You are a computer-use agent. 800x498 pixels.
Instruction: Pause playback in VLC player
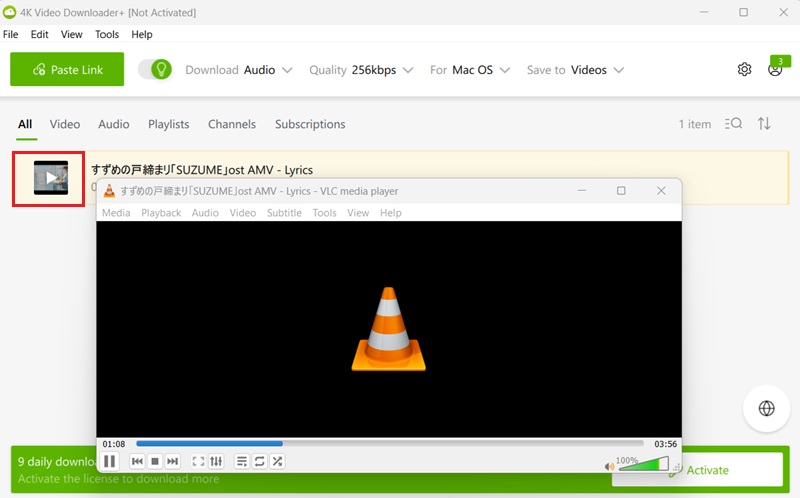click(110, 461)
